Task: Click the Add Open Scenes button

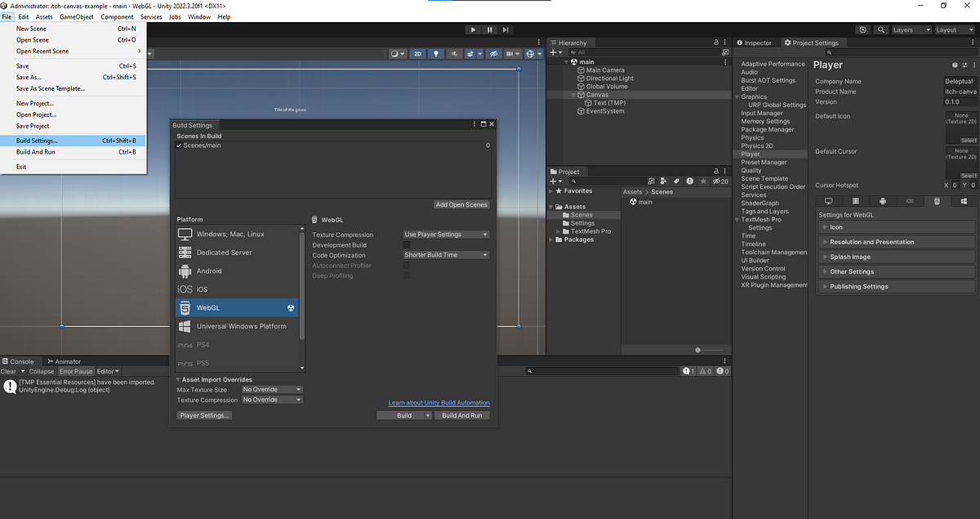Action: tap(461, 204)
